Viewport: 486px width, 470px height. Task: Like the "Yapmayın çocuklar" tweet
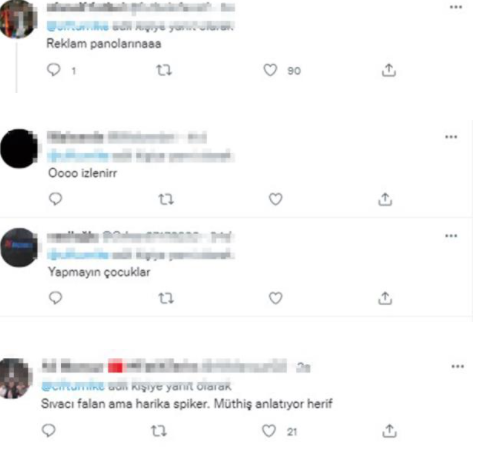coord(275,298)
